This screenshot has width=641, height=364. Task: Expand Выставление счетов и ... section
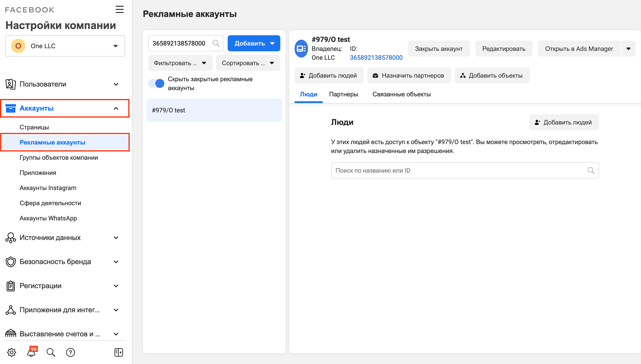tap(116, 334)
